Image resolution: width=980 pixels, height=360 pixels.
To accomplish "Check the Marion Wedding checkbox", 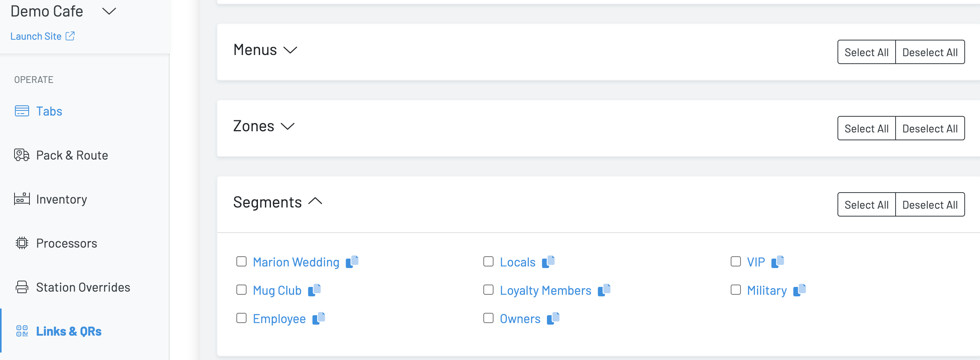I will tap(241, 261).
